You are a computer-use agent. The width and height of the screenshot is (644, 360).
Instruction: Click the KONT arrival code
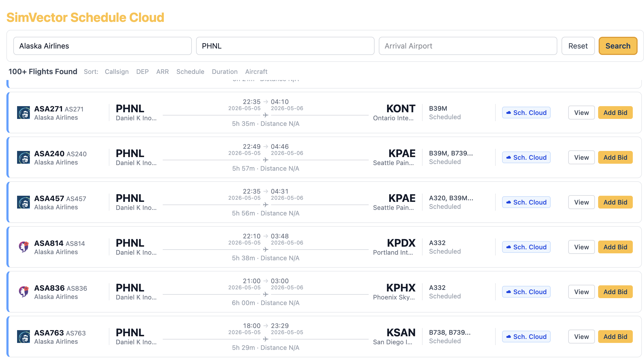tap(401, 109)
